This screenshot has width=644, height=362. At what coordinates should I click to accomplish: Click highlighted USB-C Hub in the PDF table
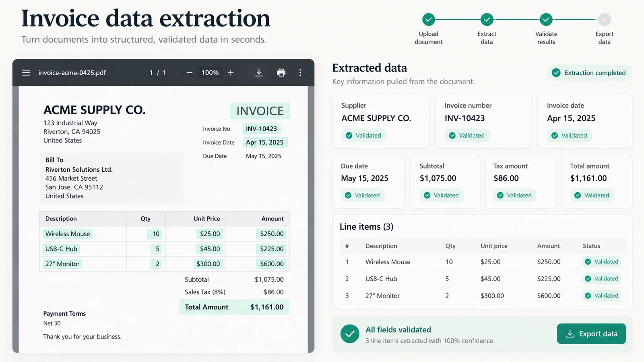pos(61,249)
